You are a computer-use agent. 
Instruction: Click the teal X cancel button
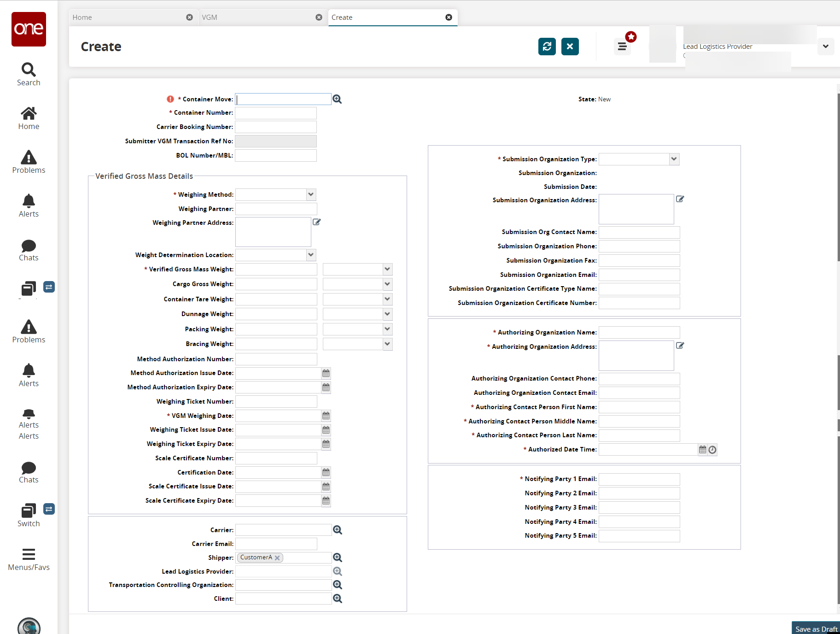[x=570, y=47]
